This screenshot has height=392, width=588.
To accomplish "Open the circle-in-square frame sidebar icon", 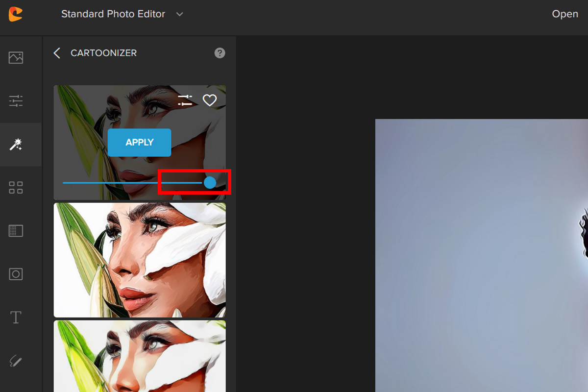I will click(x=16, y=274).
